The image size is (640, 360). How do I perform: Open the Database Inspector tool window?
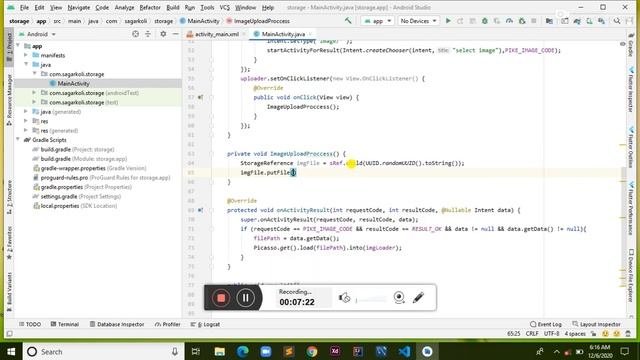pos(117,324)
